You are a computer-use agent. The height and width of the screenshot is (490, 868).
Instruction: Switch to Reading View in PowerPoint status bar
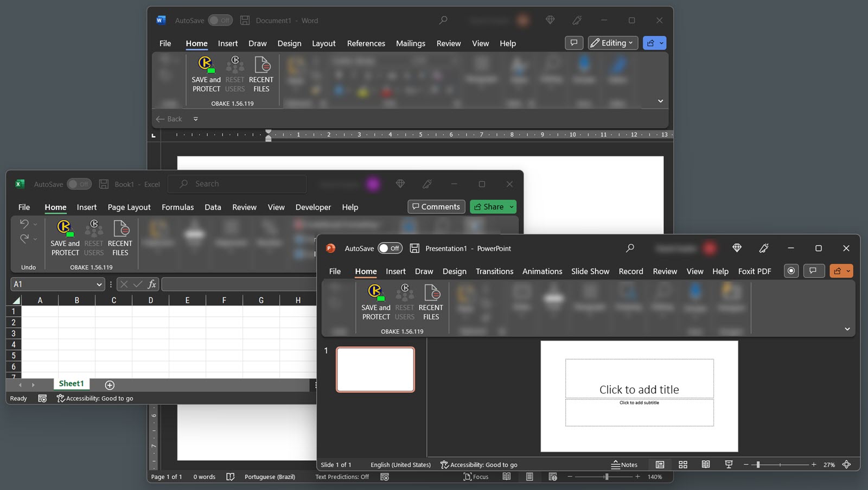point(706,464)
